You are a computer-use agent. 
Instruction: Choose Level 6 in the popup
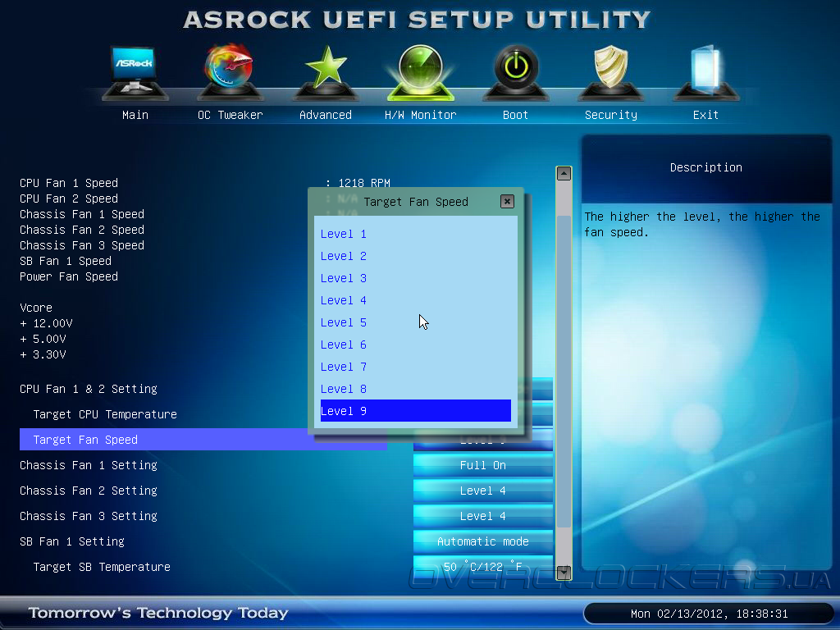pyautogui.click(x=415, y=345)
